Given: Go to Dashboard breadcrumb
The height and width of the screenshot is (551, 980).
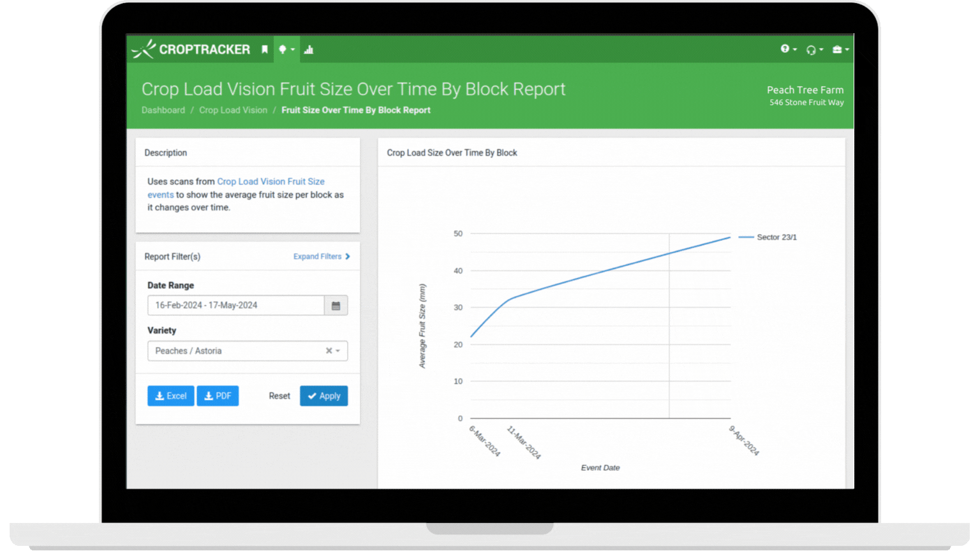Looking at the screenshot, I should pos(163,110).
